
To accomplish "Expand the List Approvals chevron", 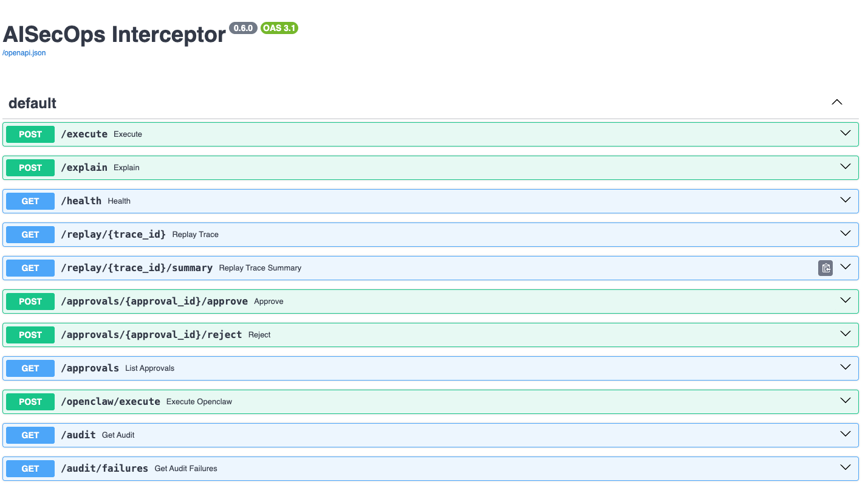I will point(846,367).
